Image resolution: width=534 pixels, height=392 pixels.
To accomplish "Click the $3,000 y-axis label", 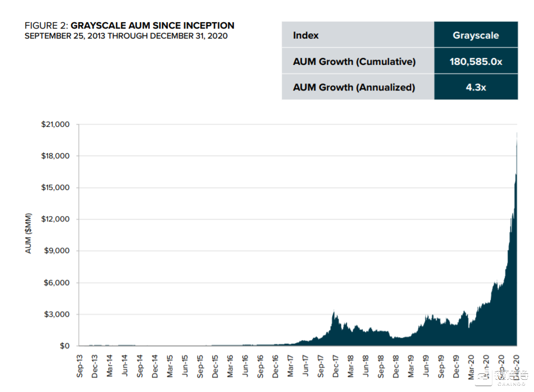I will (58, 314).
